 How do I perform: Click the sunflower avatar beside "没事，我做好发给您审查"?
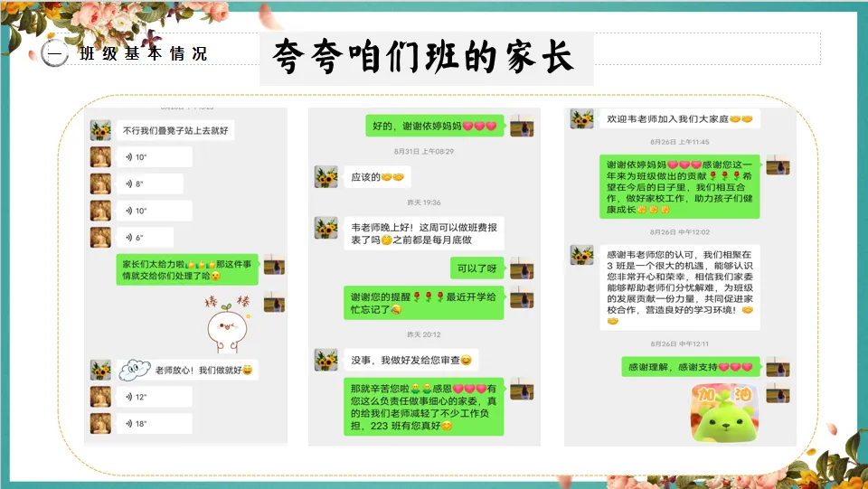326,360
